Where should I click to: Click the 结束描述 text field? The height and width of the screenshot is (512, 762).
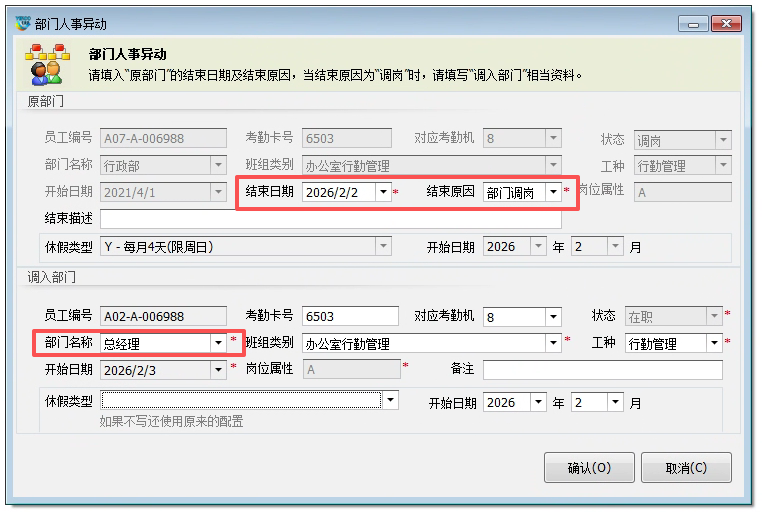click(x=330, y=219)
